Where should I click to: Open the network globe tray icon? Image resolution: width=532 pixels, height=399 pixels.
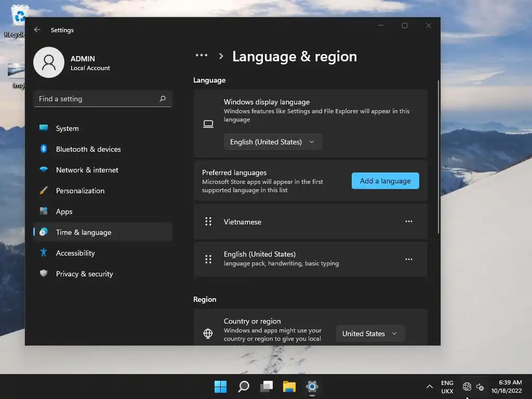pos(467,387)
